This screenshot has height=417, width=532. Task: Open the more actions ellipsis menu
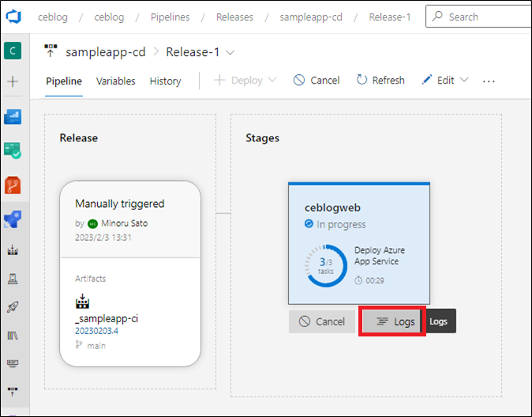[489, 81]
